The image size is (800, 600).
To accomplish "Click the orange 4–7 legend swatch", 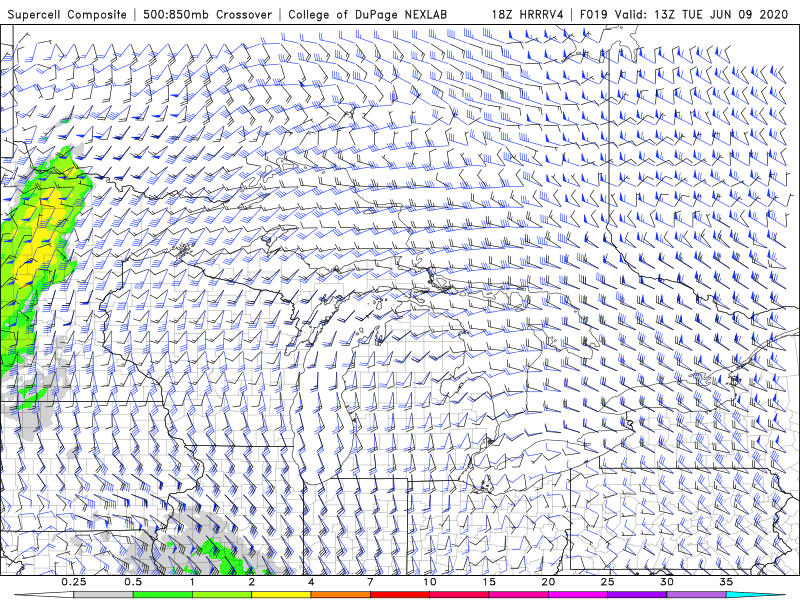I will tap(340, 595).
